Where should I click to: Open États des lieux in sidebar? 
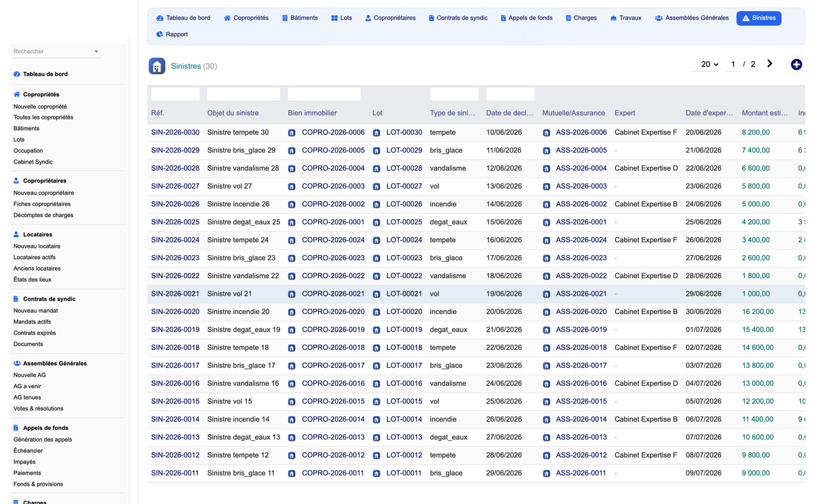[x=33, y=279]
